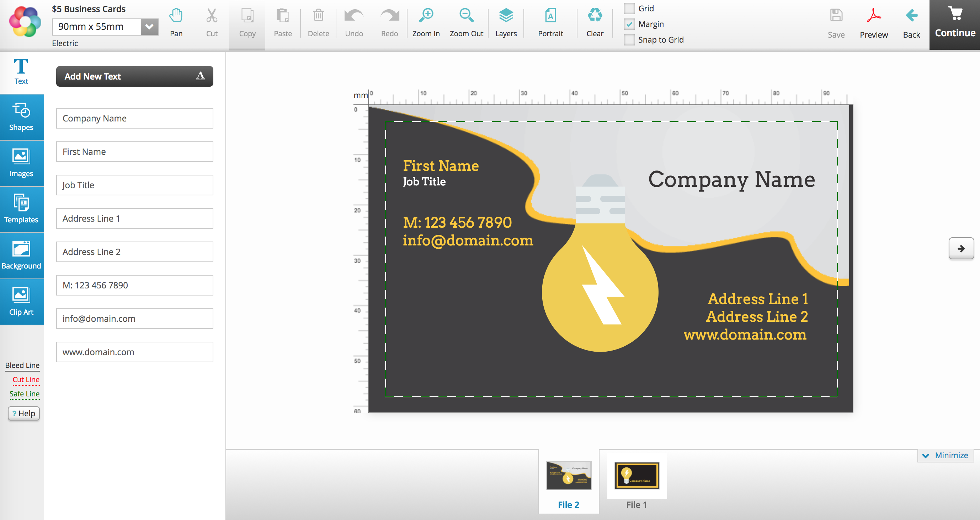Switch orientation with Portrait icon

[550, 16]
